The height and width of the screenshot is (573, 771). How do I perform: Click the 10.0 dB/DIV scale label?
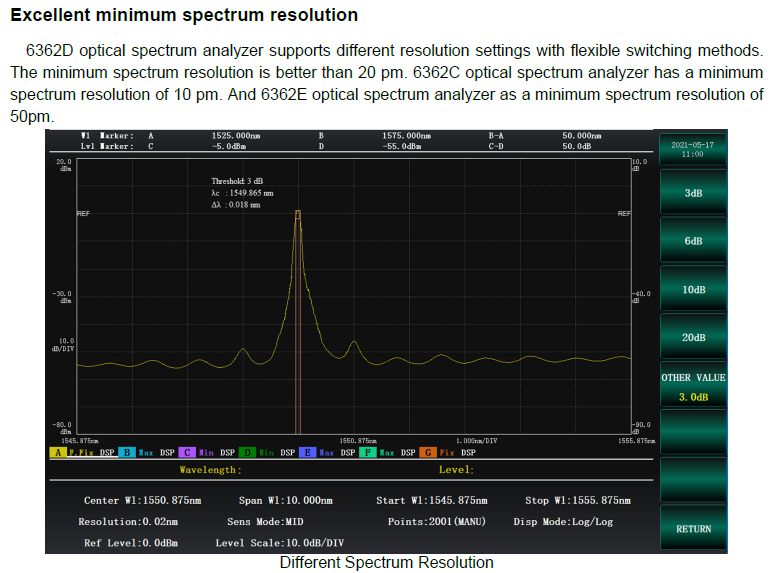coord(63,345)
